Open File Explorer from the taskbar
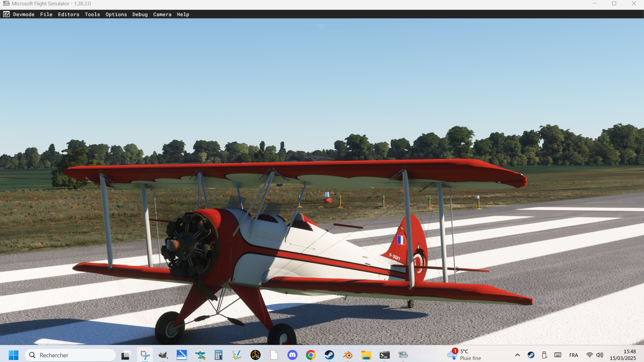The image size is (644, 362). coord(366,355)
